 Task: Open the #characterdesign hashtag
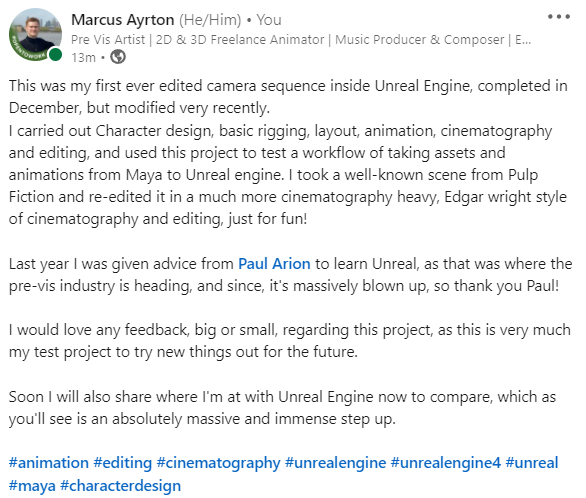pyautogui.click(x=121, y=486)
